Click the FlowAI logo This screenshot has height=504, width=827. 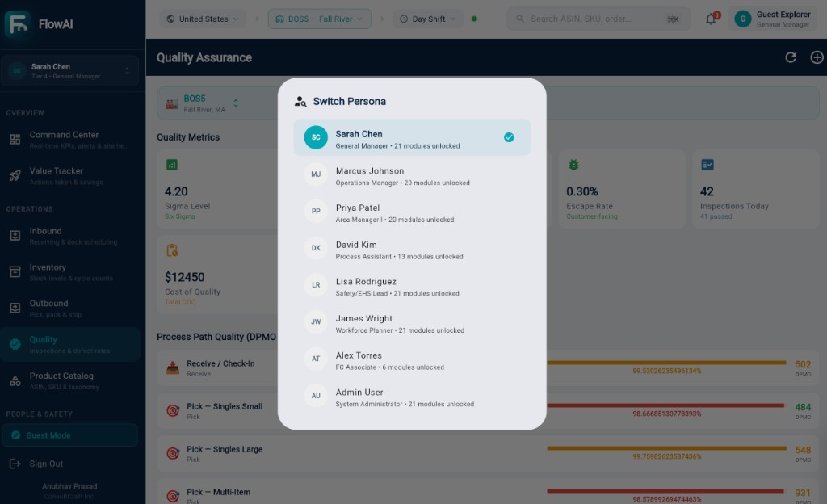pyautogui.click(x=18, y=23)
